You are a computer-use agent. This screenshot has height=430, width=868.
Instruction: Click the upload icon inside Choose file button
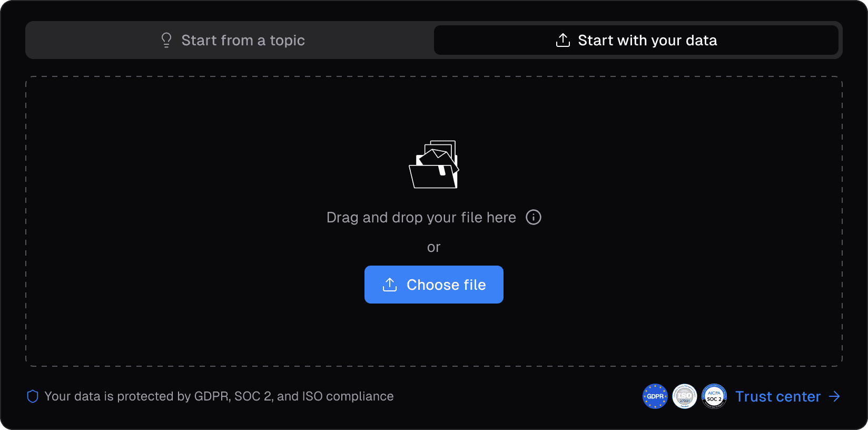[x=390, y=285]
